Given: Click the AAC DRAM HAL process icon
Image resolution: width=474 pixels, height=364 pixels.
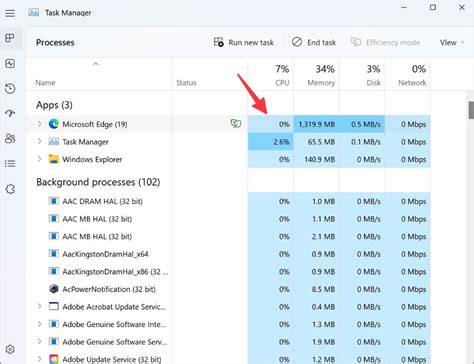Looking at the screenshot, I should click(53, 201).
